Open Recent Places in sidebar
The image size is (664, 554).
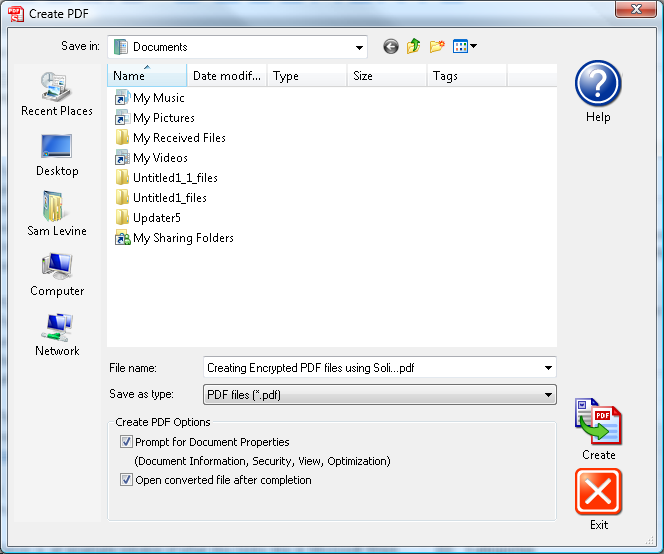[57, 94]
